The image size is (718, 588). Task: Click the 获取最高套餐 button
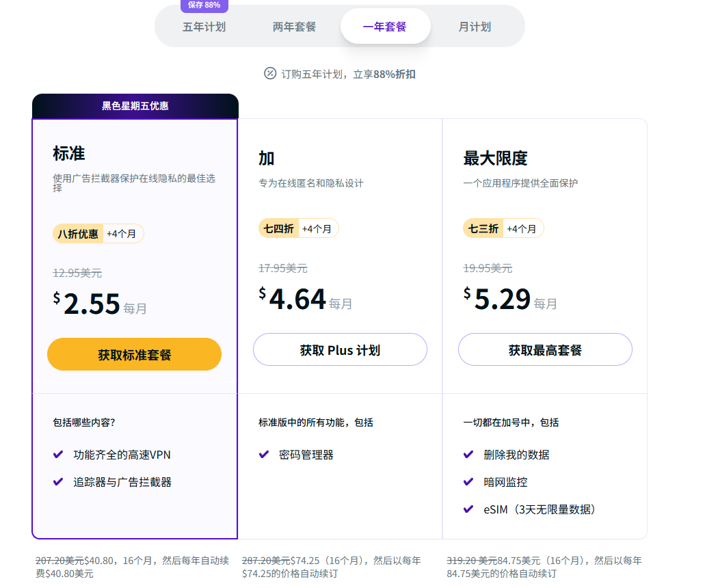click(x=545, y=349)
